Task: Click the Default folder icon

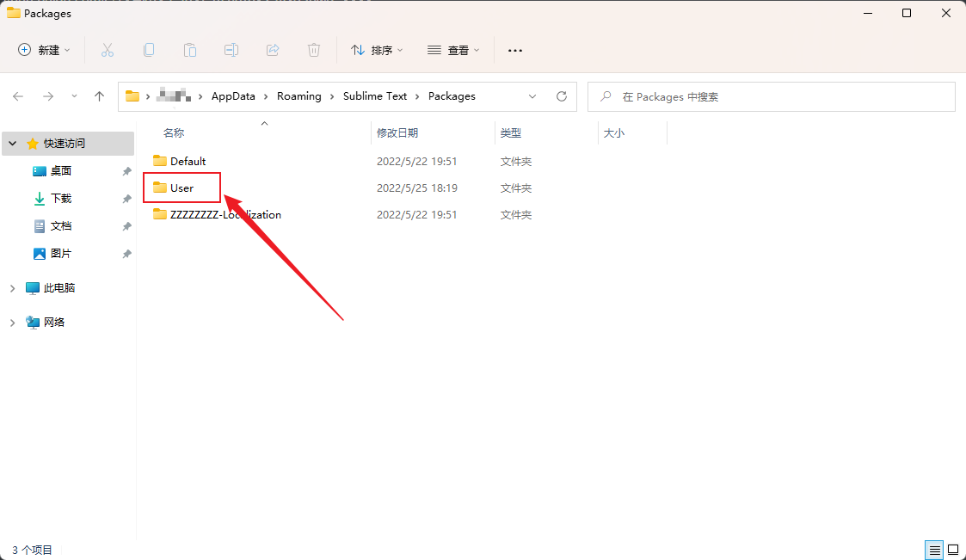Action: [160, 161]
